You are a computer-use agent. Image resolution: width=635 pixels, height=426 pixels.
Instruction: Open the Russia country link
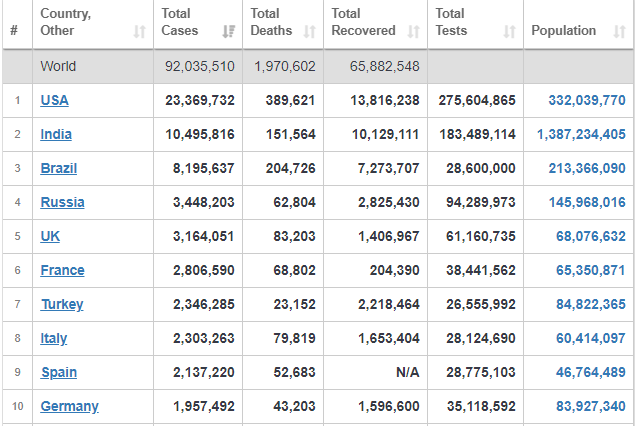coord(62,202)
